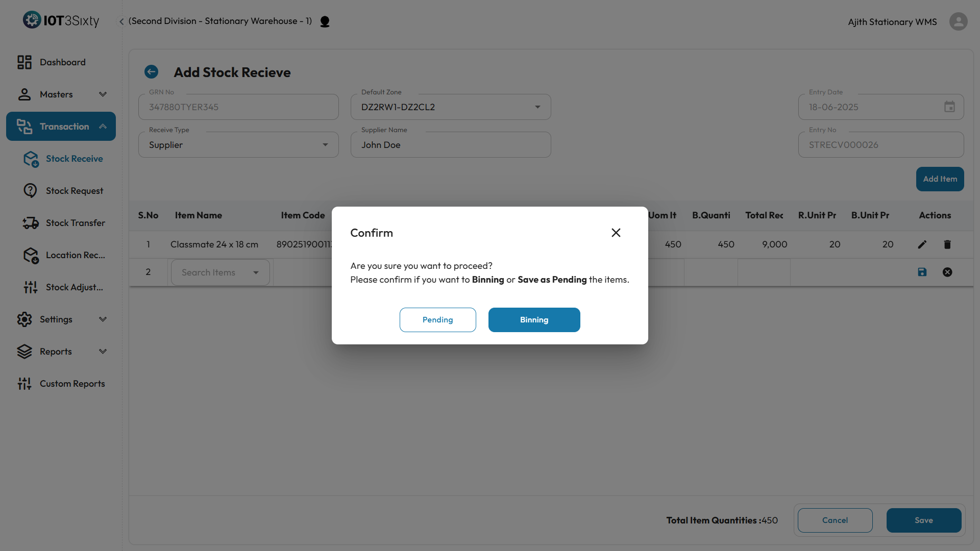Click the circled X cancel icon in row 2

click(947, 272)
